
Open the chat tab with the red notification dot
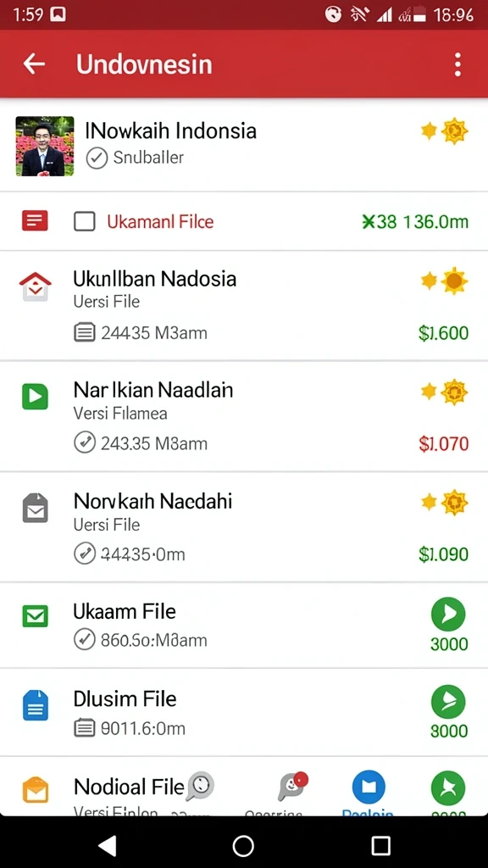pyautogui.click(x=292, y=787)
